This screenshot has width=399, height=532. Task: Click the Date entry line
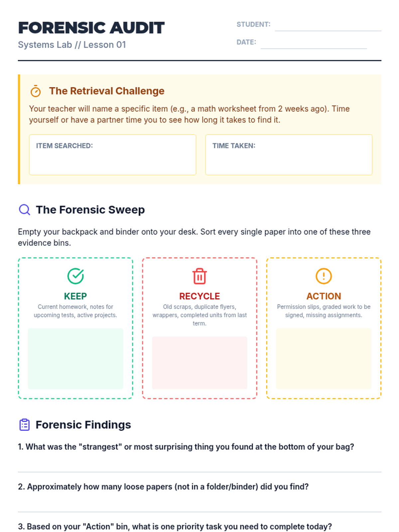click(314, 44)
